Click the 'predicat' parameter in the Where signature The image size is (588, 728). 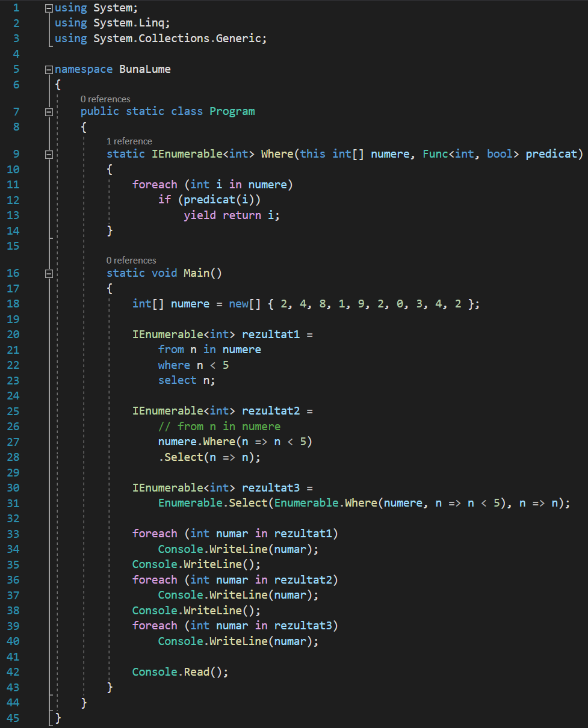pyautogui.click(x=554, y=154)
